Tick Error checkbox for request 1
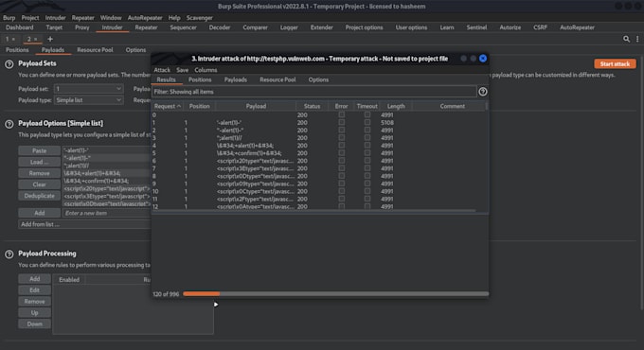The width and height of the screenshot is (644, 350). (341, 122)
